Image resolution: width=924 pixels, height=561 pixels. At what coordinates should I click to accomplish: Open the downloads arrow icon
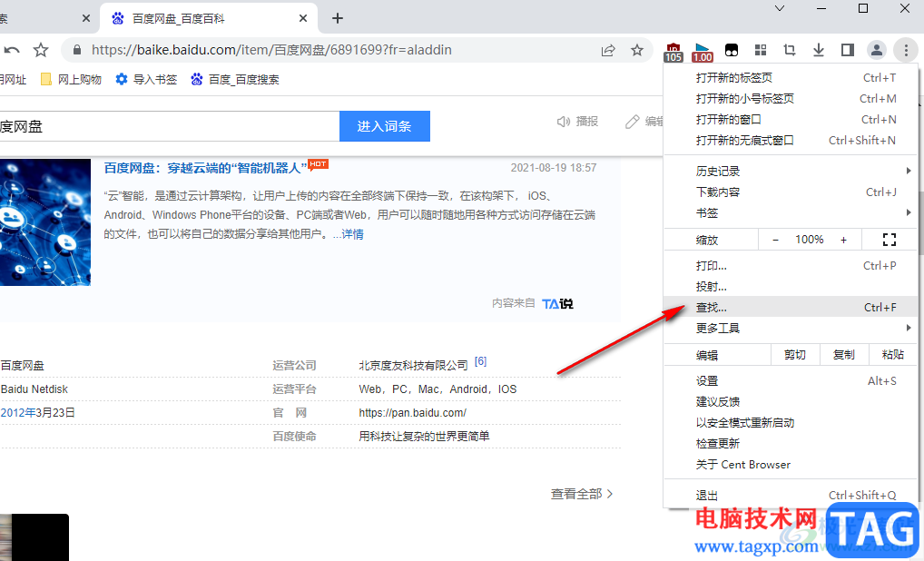click(819, 50)
